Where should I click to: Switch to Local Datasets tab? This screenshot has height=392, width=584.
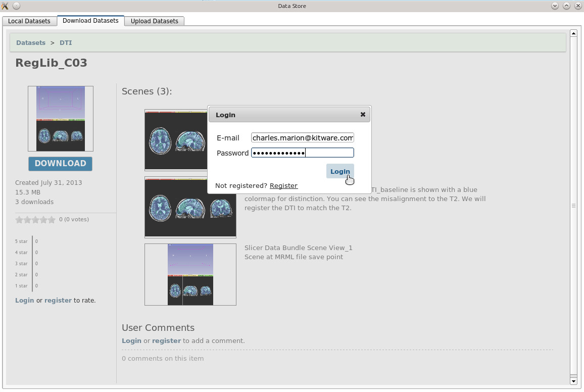(29, 21)
